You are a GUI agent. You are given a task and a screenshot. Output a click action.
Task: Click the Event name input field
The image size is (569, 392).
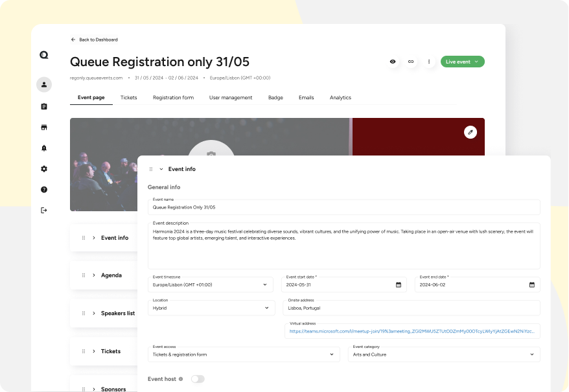pos(344,207)
